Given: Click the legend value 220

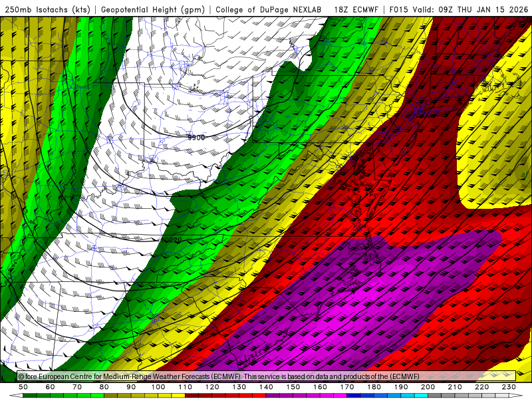Looking at the screenshot, I should pyautogui.click(x=482, y=387).
